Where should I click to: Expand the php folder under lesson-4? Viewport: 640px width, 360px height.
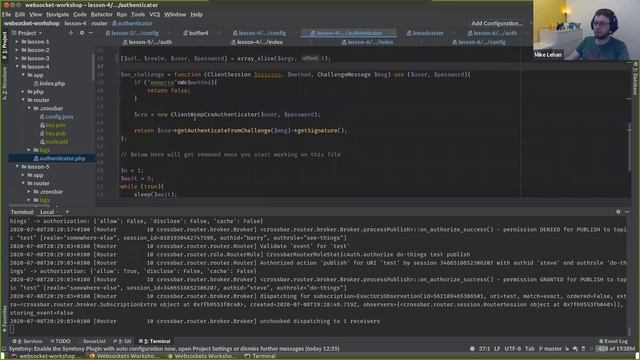[x=23, y=92]
